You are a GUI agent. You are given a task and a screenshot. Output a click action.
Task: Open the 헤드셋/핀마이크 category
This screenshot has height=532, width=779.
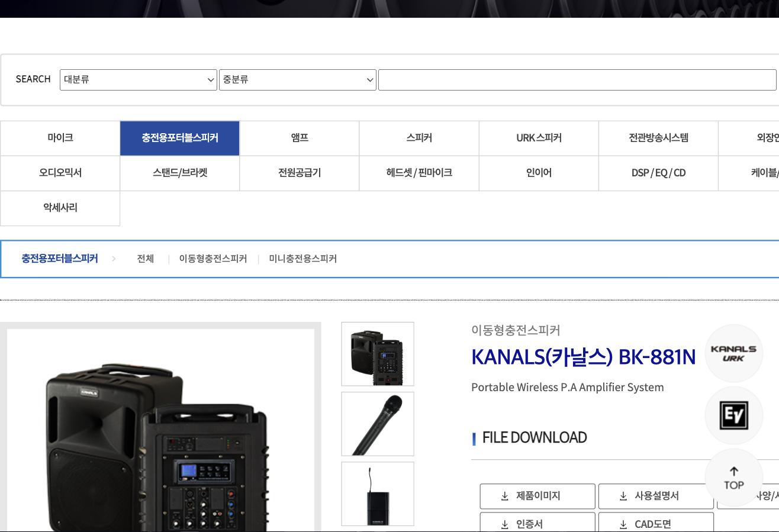pyautogui.click(x=419, y=173)
